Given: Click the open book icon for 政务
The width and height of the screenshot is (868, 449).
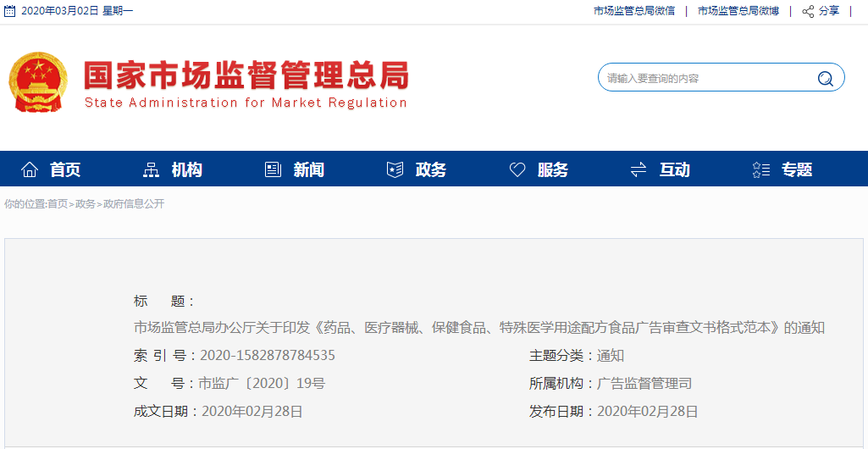Looking at the screenshot, I should (395, 169).
